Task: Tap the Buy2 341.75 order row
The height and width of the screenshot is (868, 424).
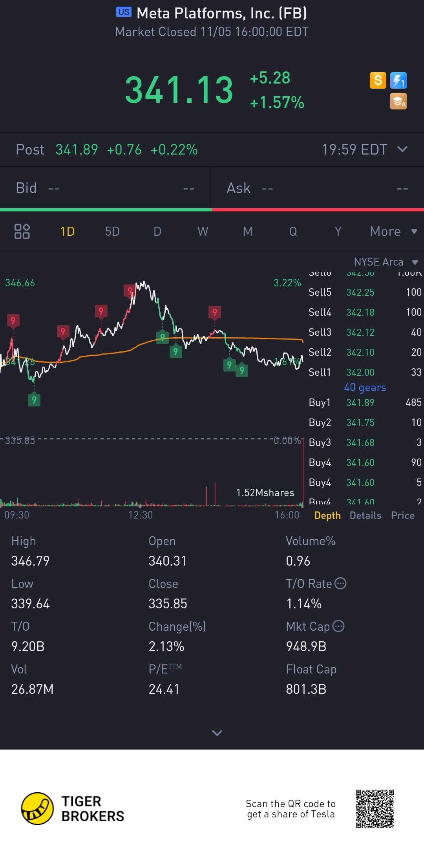Action: [x=365, y=422]
